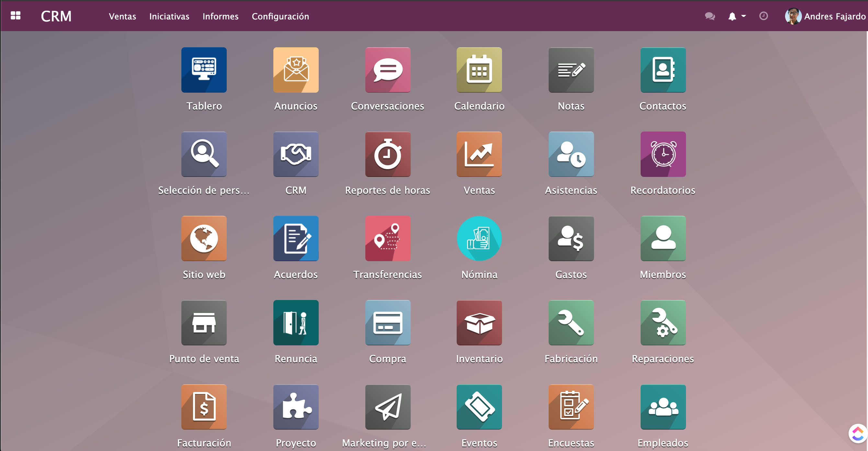Open Punto de venta app
This screenshot has width=868, height=451.
tap(204, 323)
